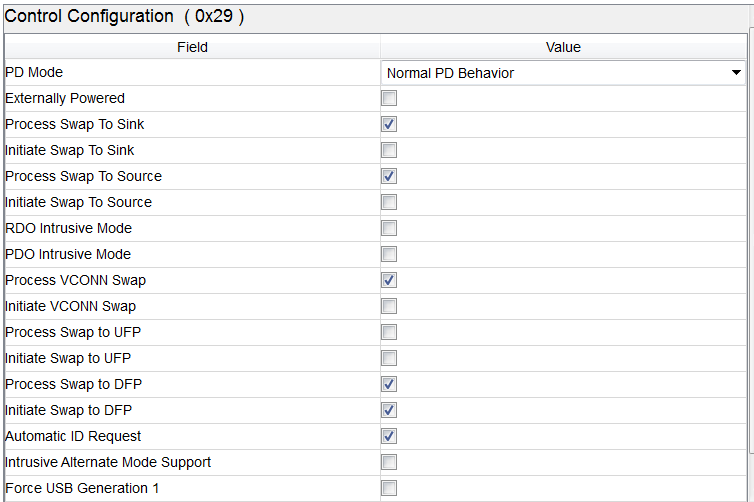Enable Intrusive Alternate Mode Support
The height and width of the screenshot is (502, 754).
(389, 462)
